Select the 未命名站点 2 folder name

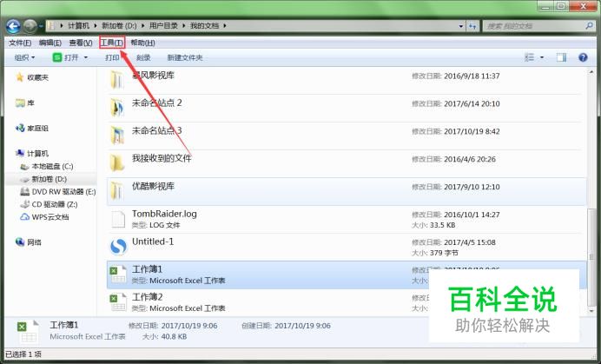pyautogui.click(x=157, y=103)
